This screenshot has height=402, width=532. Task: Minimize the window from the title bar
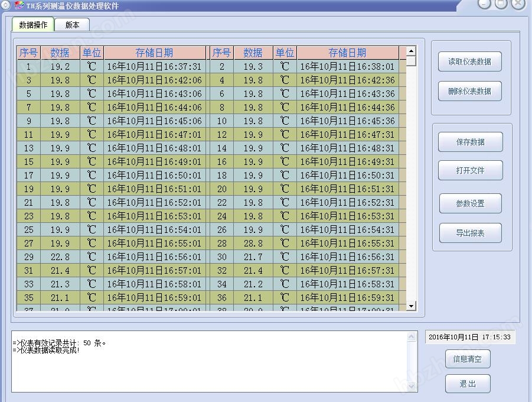(484, 4)
